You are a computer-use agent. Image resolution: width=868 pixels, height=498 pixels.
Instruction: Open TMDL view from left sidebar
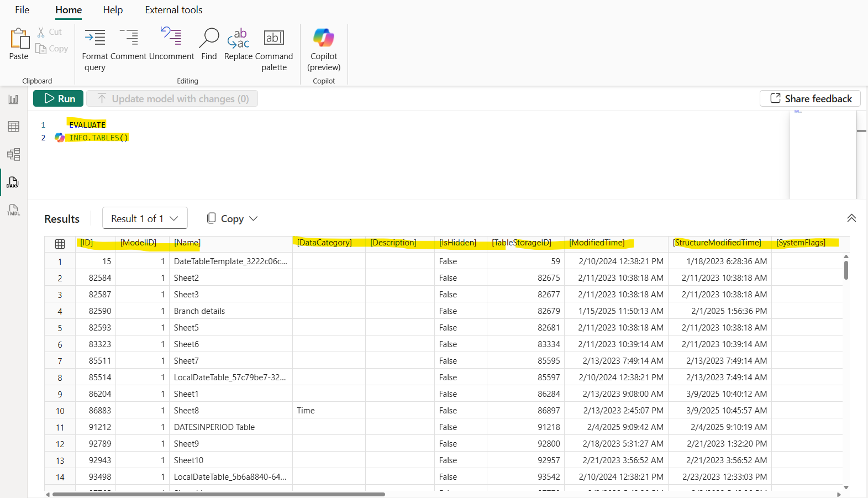point(13,210)
